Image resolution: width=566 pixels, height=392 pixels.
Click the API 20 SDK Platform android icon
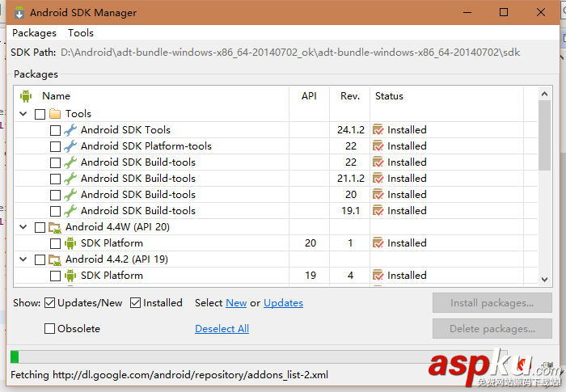[x=70, y=243]
